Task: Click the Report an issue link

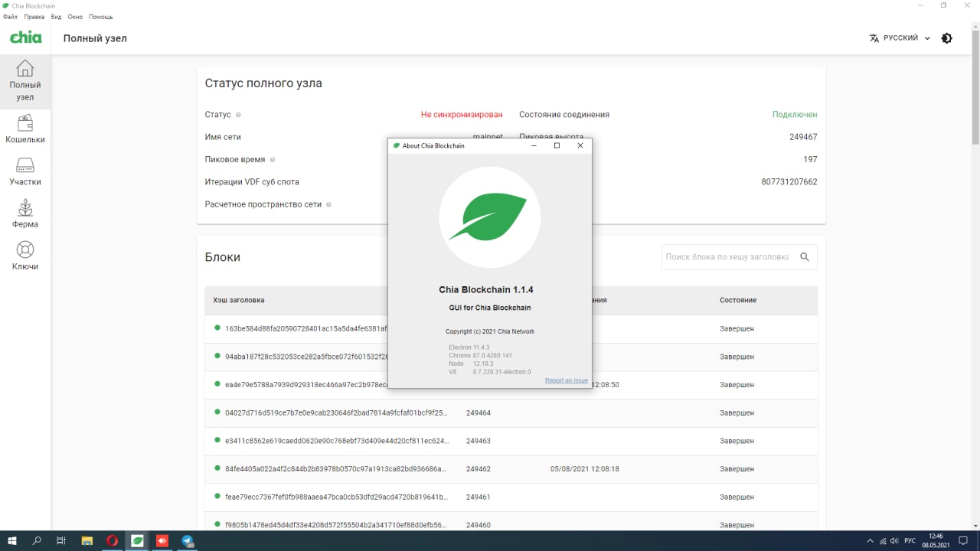Action: 567,380
